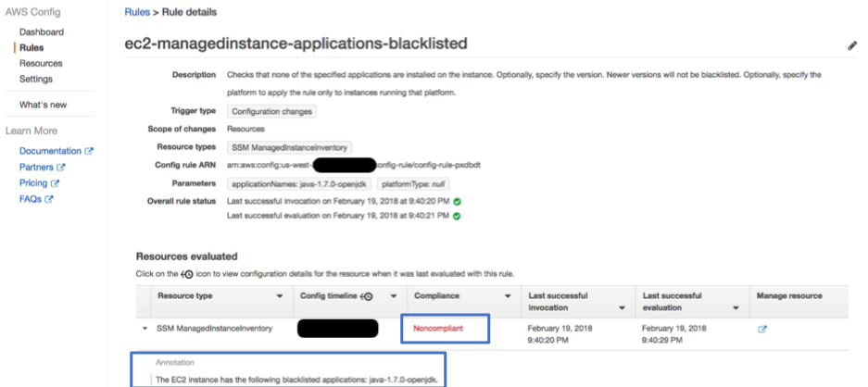Open What's new in the sidebar
Screen dimensions: 868x387
tap(44, 105)
